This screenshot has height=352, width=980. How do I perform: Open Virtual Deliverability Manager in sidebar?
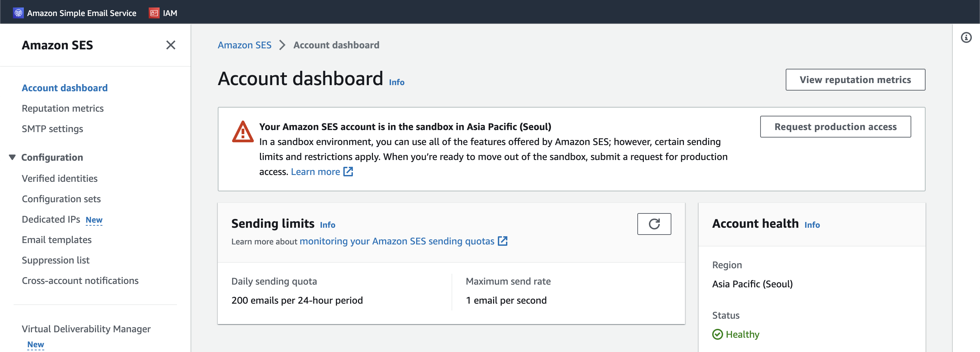coord(86,329)
